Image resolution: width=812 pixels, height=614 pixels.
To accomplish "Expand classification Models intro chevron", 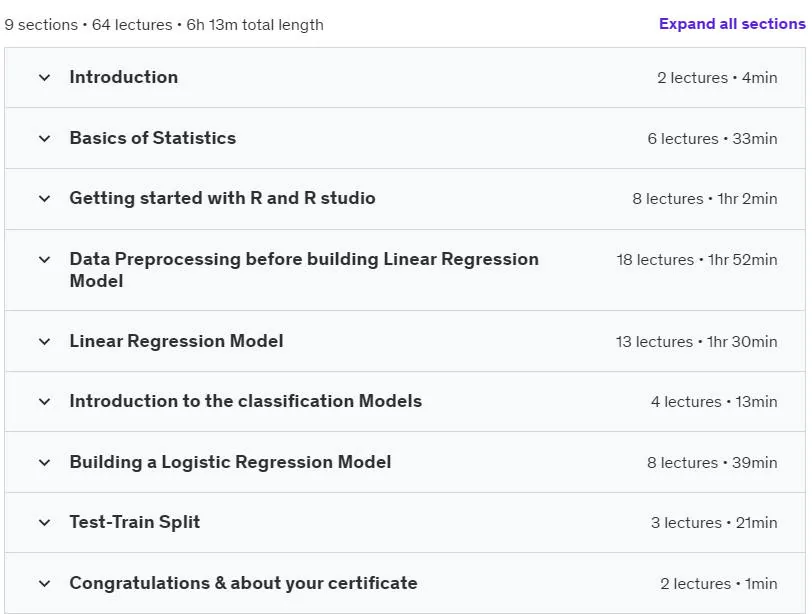I will [x=45, y=402].
